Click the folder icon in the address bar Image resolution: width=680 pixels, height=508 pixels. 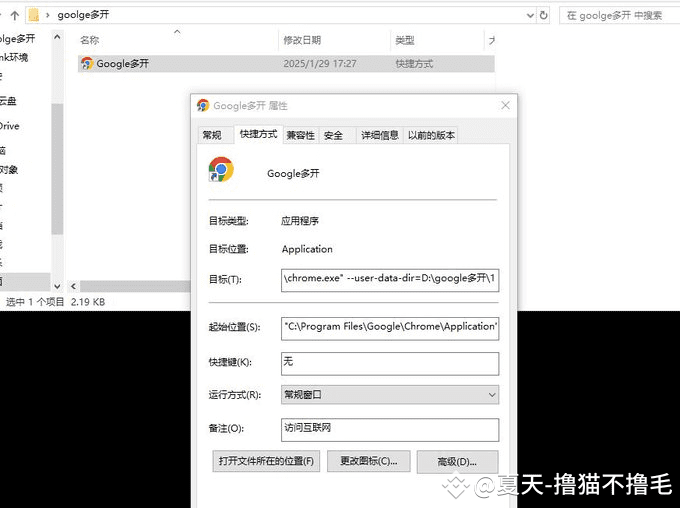coord(33,15)
